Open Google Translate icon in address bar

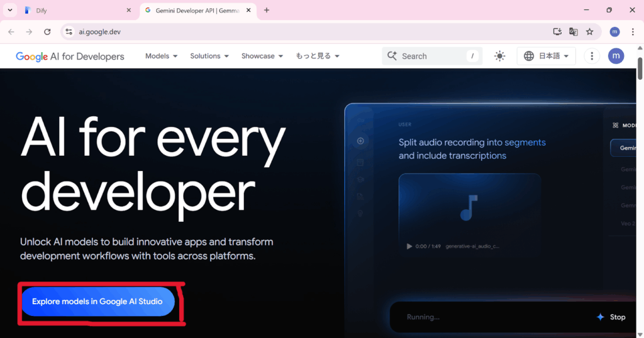click(574, 31)
